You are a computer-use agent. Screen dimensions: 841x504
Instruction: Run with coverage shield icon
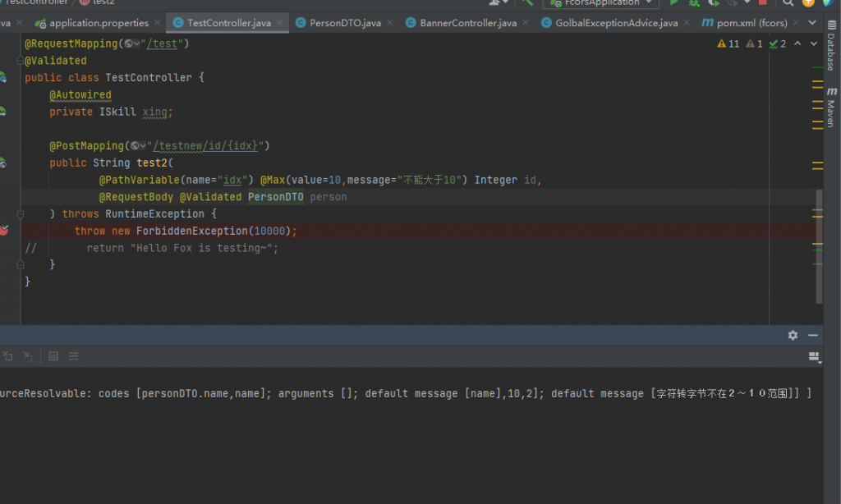coord(714,2)
